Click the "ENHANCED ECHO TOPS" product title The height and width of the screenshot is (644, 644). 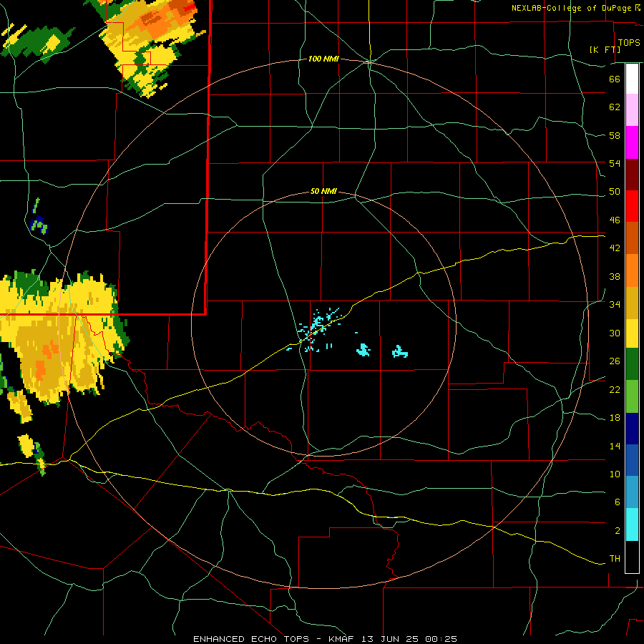tap(251, 639)
